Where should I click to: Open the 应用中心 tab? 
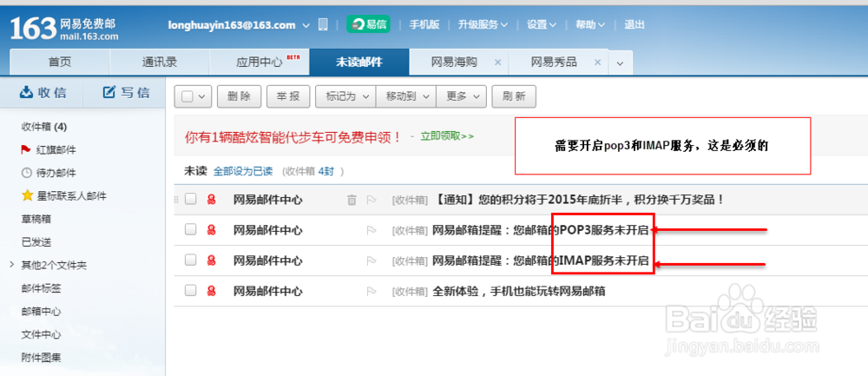coord(260,62)
